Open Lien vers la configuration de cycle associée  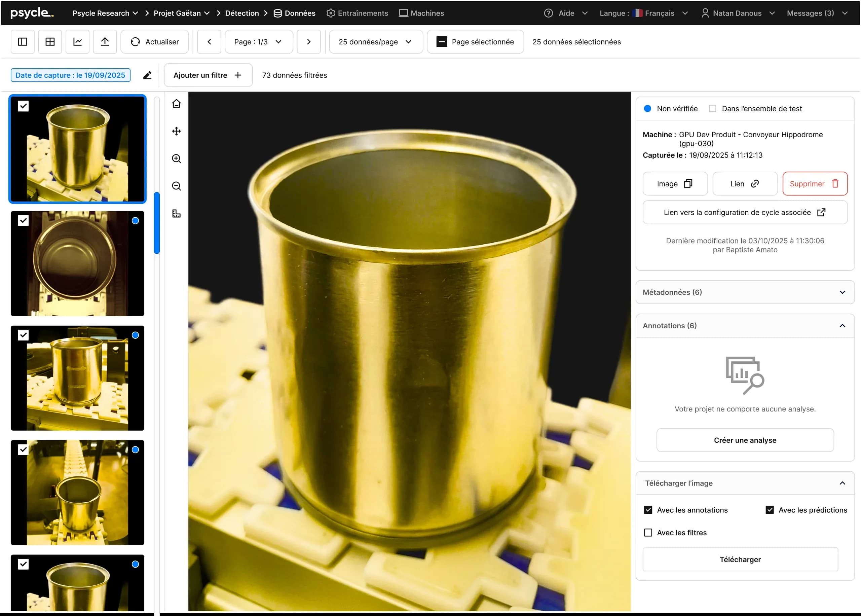[x=745, y=212]
